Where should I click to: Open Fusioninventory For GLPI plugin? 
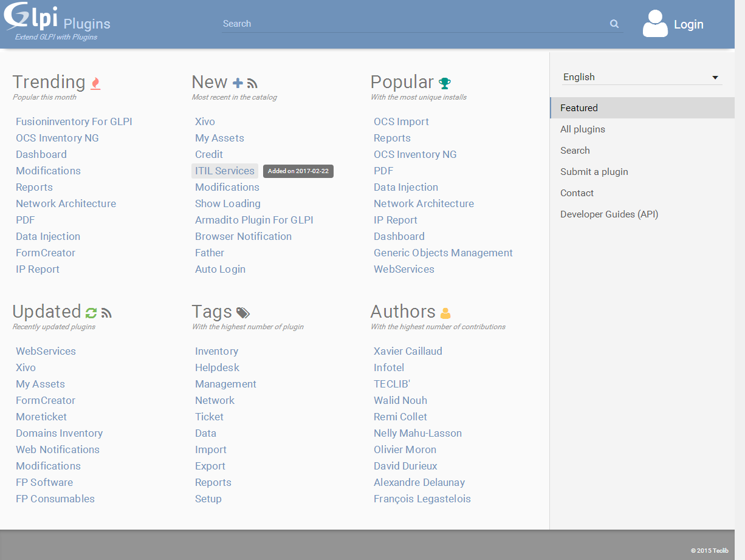click(74, 121)
